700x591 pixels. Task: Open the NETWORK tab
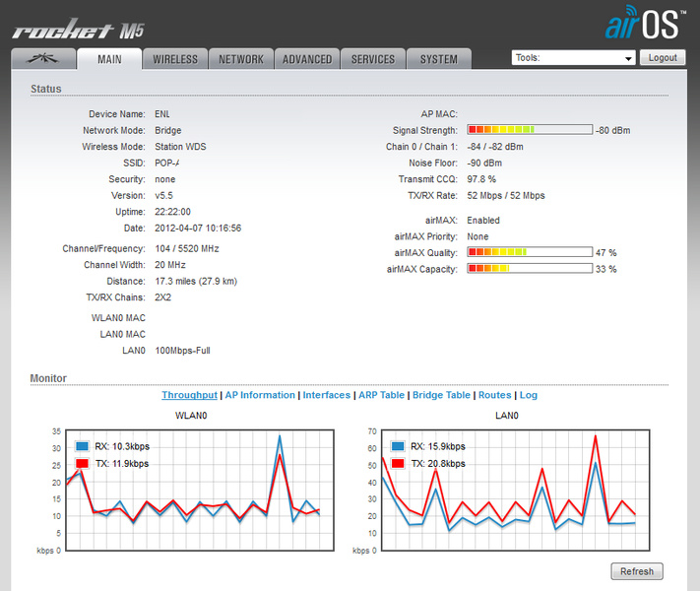[x=241, y=59]
